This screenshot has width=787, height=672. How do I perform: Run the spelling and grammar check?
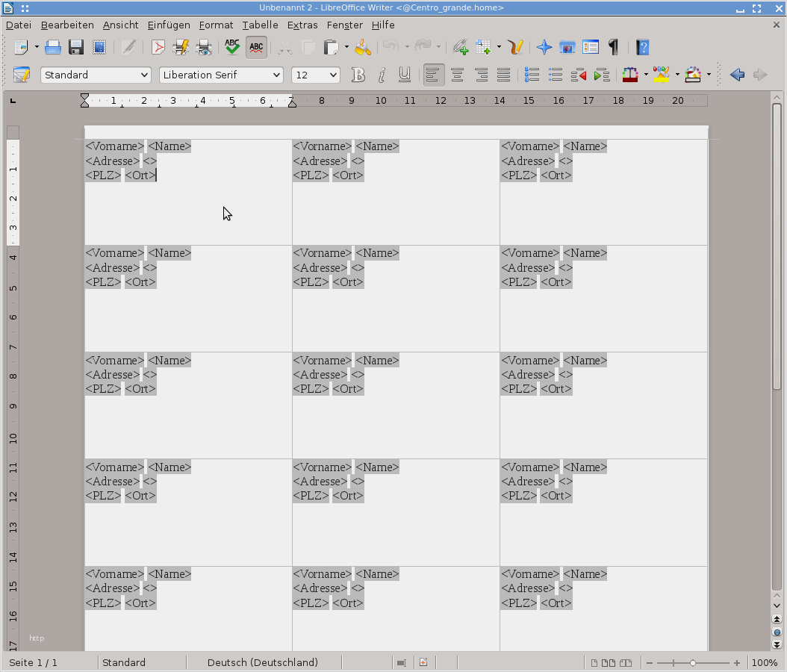pos(232,47)
